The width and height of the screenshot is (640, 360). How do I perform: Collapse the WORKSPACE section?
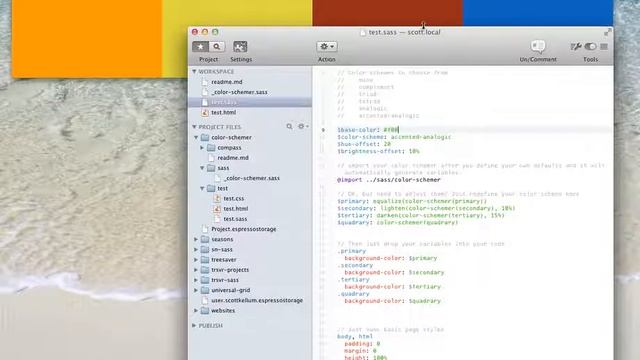[x=194, y=71]
